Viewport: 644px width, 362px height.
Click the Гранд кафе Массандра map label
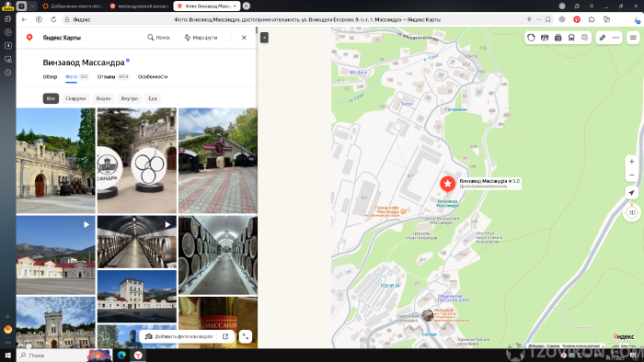(387, 209)
